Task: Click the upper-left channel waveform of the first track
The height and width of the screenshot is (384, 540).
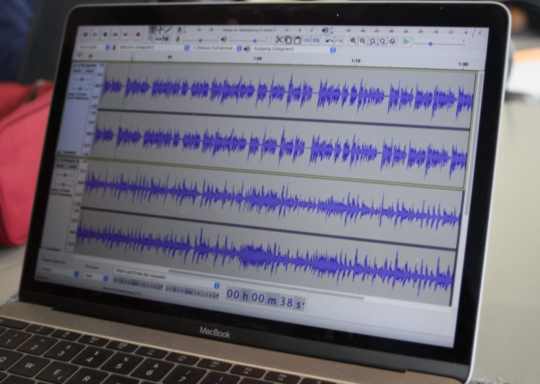Action: (x=288, y=91)
